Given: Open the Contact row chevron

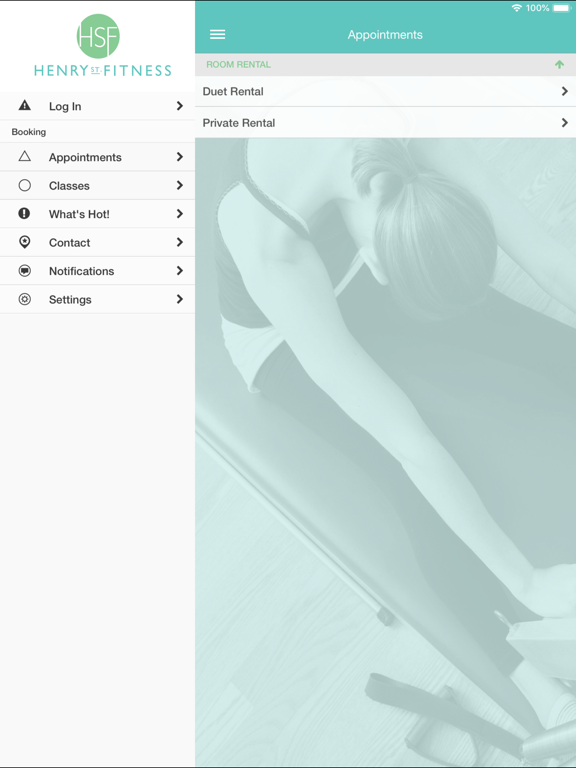Looking at the screenshot, I should pos(180,242).
